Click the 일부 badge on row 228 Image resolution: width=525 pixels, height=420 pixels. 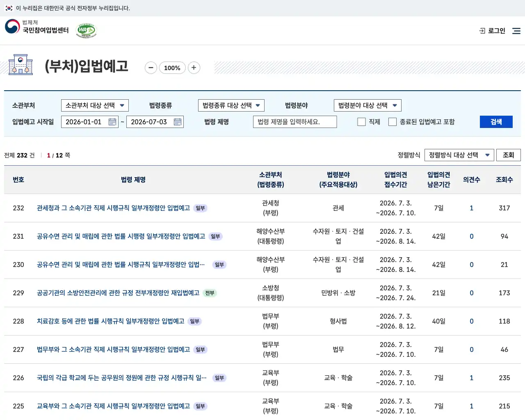194,321
